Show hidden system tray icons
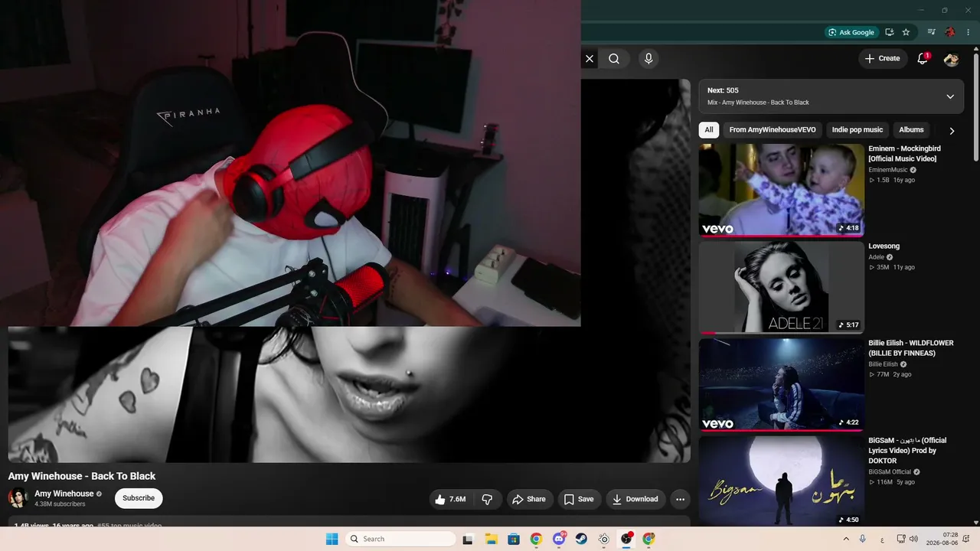This screenshot has height=551, width=980. [x=845, y=539]
